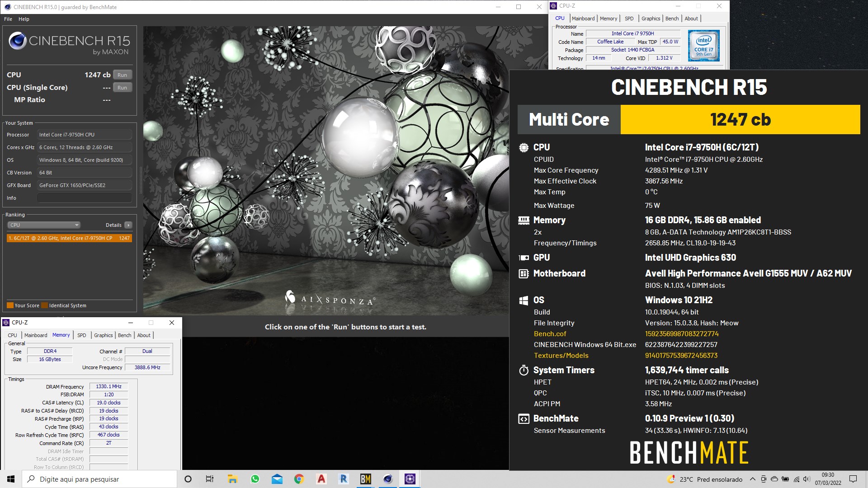The image size is (868, 488).
Task: Select About tab in bottom CPU-Z window
Action: pos(144,335)
